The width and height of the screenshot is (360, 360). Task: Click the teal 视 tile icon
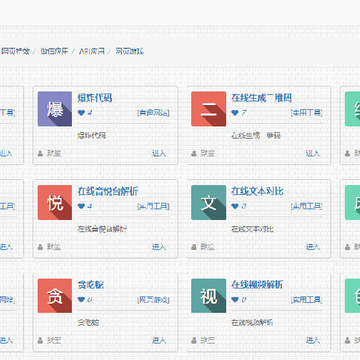[x=208, y=296]
